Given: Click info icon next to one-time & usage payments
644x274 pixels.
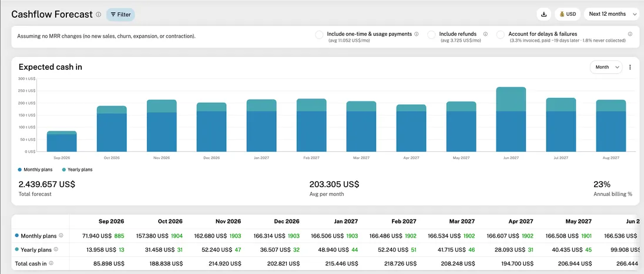Looking at the screenshot, I should coord(417,34).
